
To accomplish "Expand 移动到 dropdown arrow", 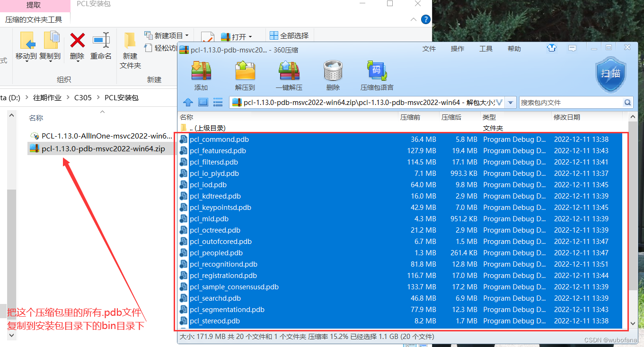I will (26, 62).
